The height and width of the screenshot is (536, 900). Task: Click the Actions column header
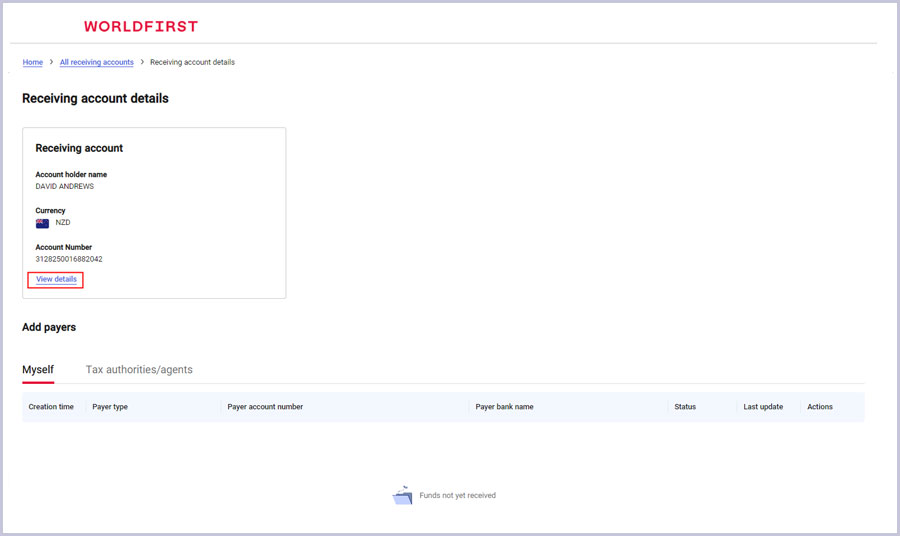(x=820, y=407)
